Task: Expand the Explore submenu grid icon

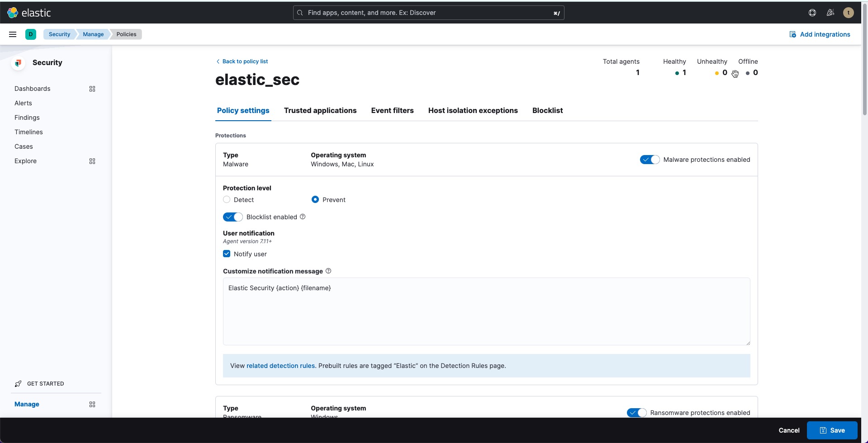Action: click(x=92, y=161)
